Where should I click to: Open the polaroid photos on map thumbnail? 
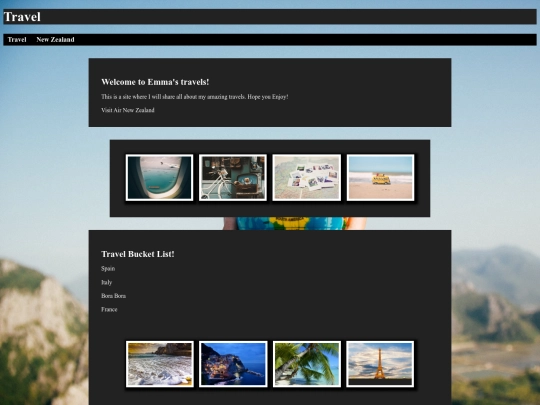click(x=307, y=177)
